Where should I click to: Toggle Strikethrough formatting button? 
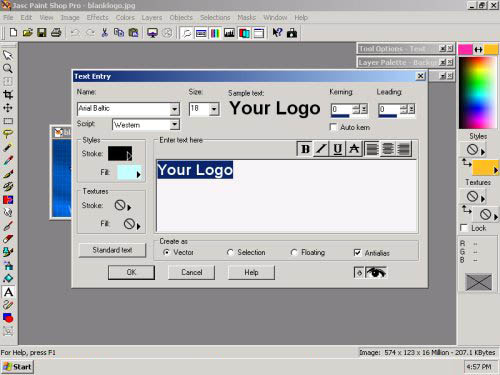point(354,149)
